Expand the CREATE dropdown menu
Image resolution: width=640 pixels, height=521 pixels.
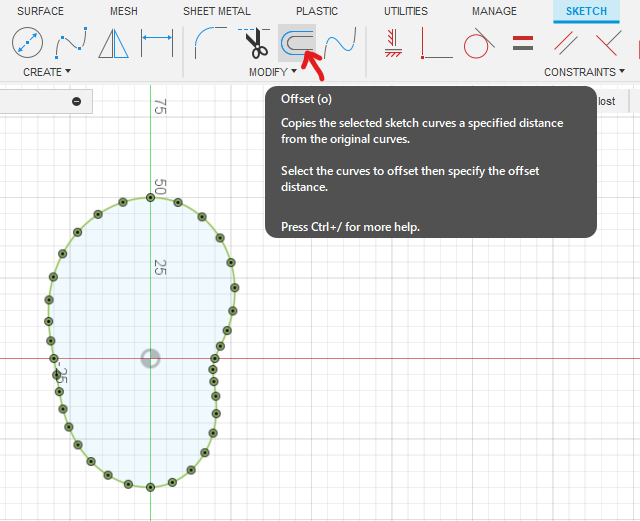47,72
